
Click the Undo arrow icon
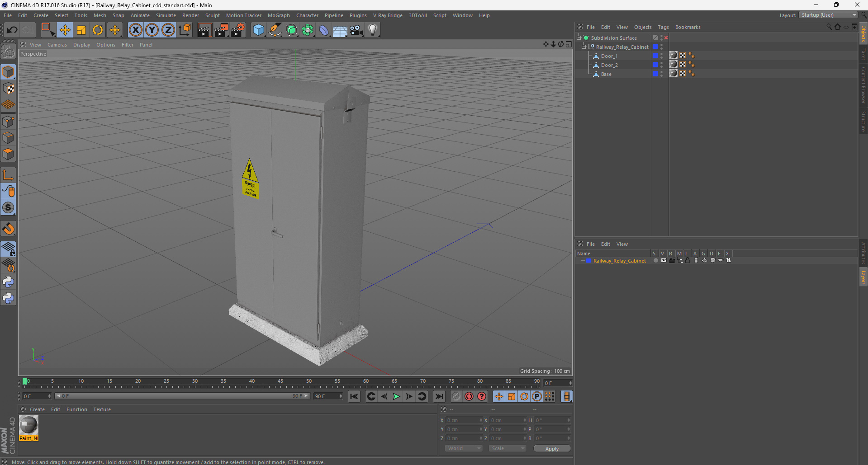point(12,30)
